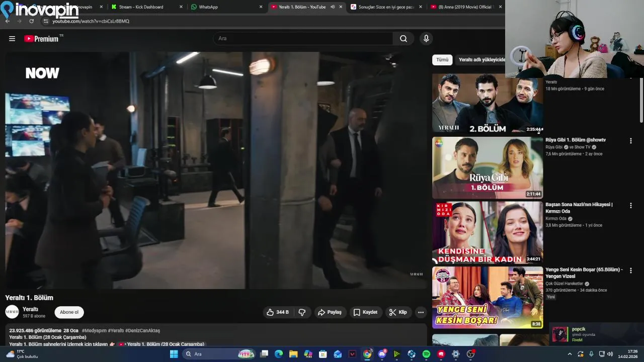Reload the page with refresh icon
Viewport: 644px width, 362px height.
tap(31, 21)
